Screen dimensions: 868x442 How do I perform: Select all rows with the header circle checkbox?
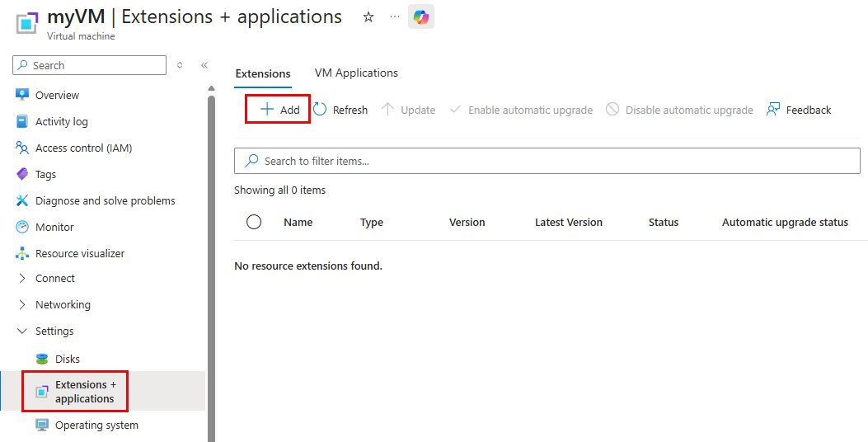click(254, 222)
